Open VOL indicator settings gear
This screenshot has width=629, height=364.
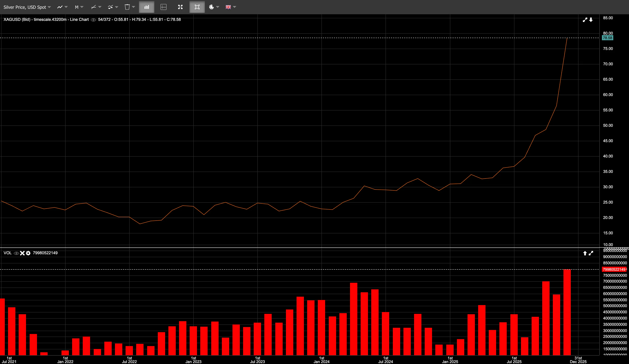point(28,253)
